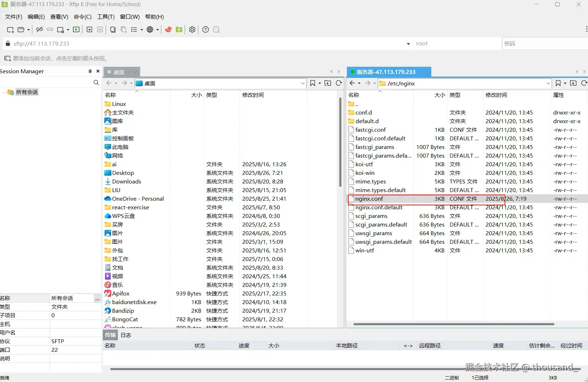Click the local pane bookmark icon
Image resolution: width=588 pixels, height=382 pixels.
click(x=313, y=83)
